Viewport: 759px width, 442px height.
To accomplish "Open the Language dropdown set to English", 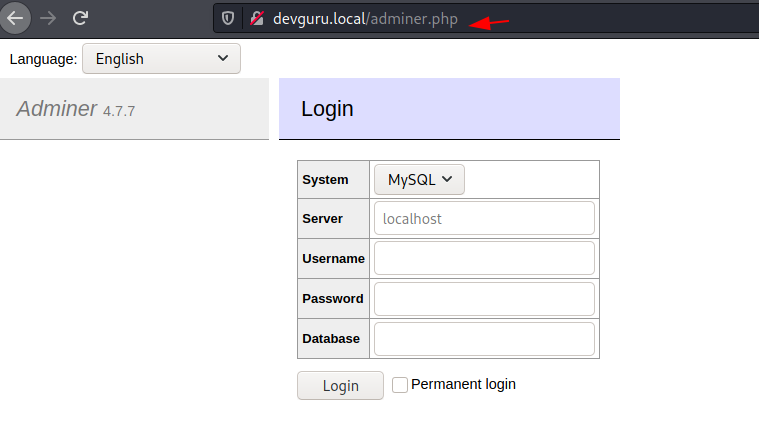I will (x=161, y=59).
